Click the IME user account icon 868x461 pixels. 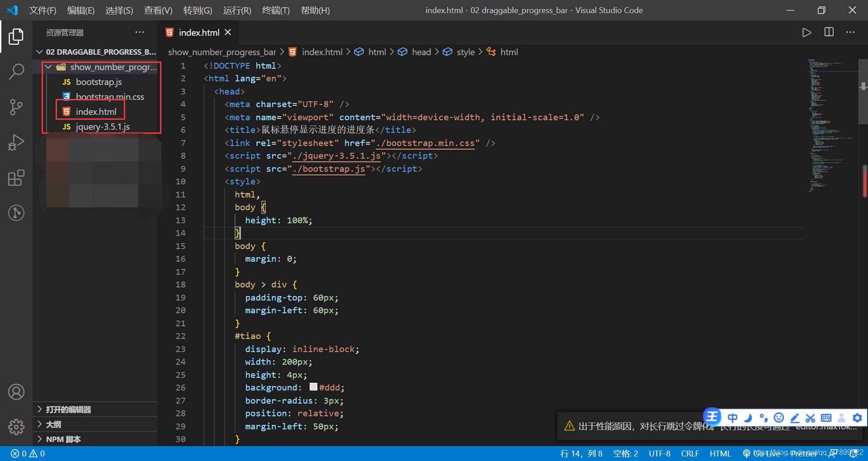[x=841, y=418]
